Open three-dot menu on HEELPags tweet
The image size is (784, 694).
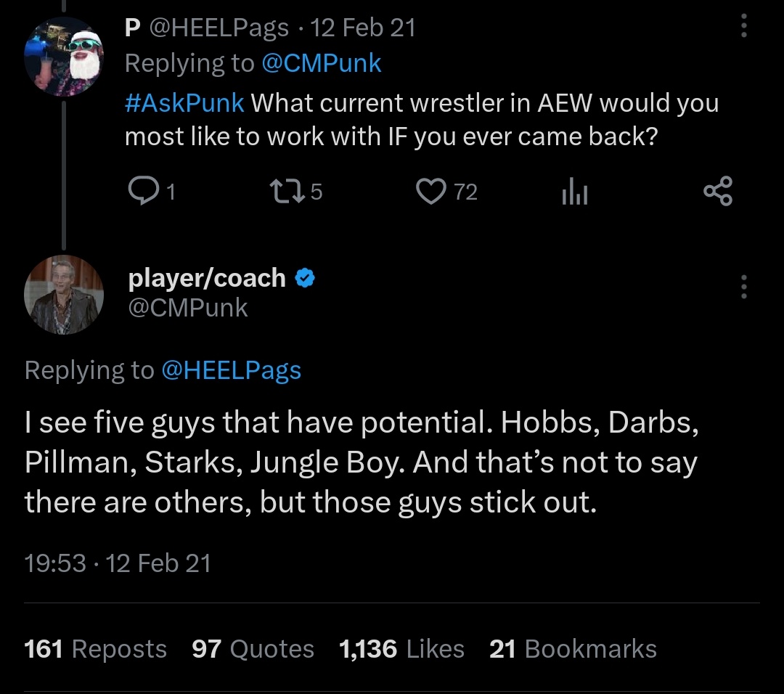click(743, 27)
